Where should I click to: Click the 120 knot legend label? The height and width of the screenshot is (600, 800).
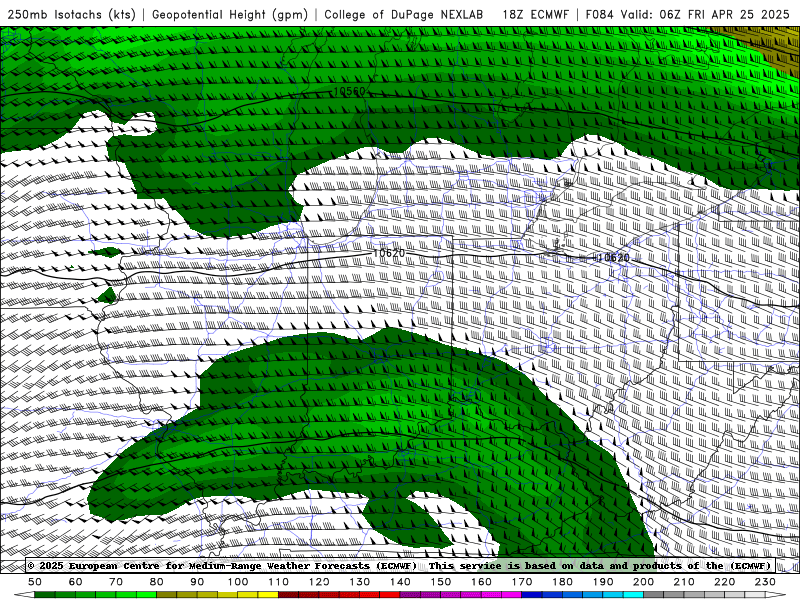(x=319, y=582)
